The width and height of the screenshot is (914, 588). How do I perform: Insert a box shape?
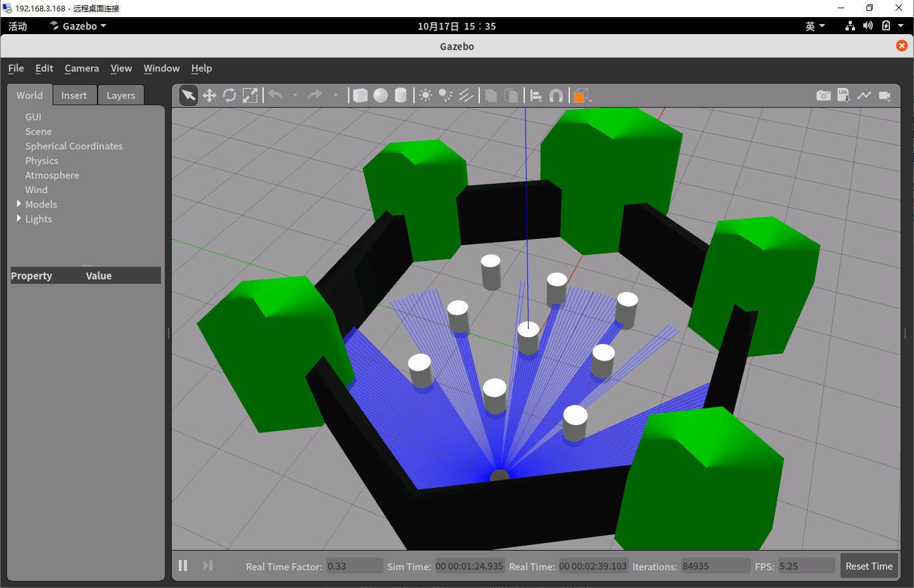pyautogui.click(x=360, y=96)
